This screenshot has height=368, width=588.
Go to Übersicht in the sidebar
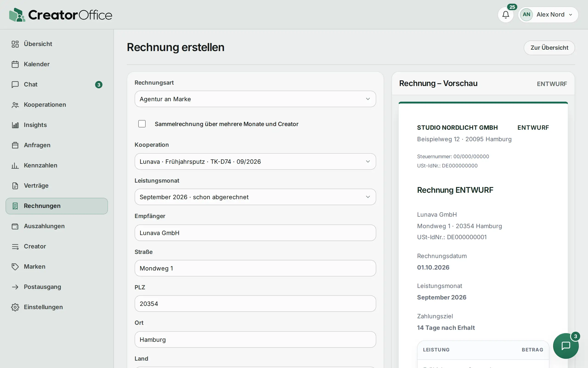pyautogui.click(x=57, y=44)
